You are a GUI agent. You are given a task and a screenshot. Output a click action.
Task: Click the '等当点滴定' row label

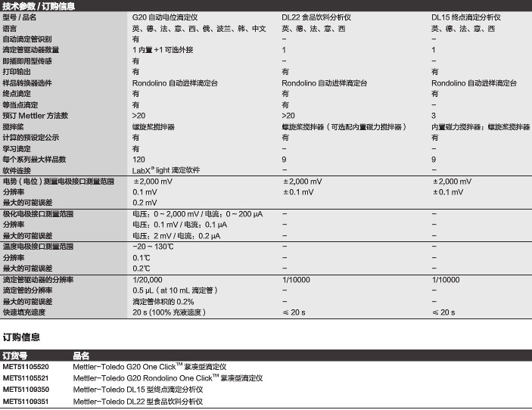click(x=20, y=105)
